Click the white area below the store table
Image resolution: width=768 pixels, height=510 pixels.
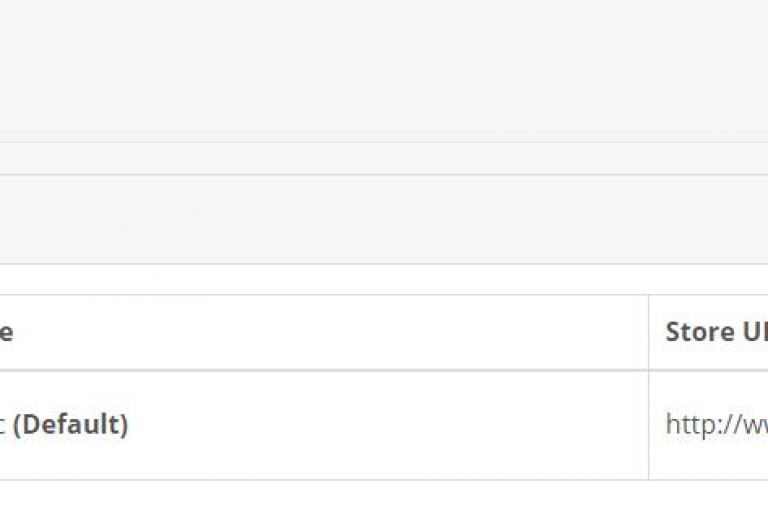coord(384,495)
